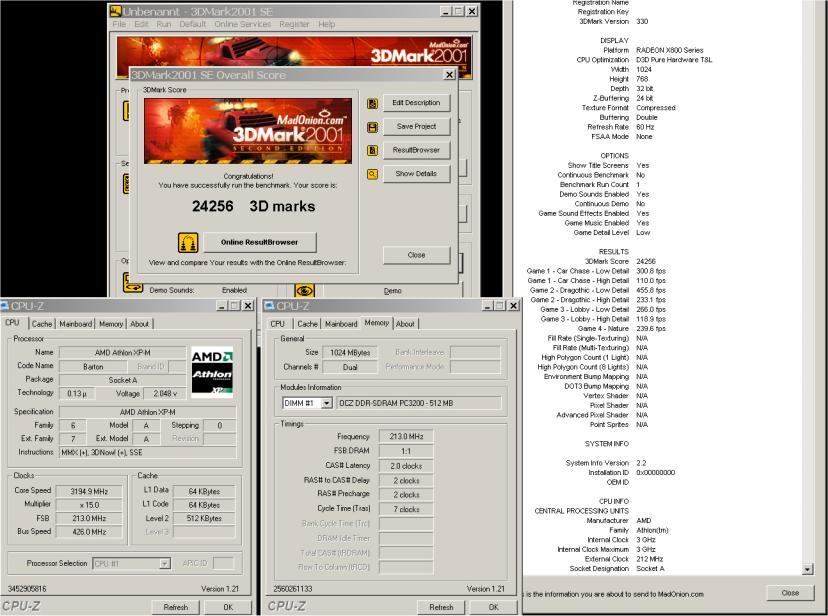Switch to CPU tab in right CPU-Z

[277, 324]
